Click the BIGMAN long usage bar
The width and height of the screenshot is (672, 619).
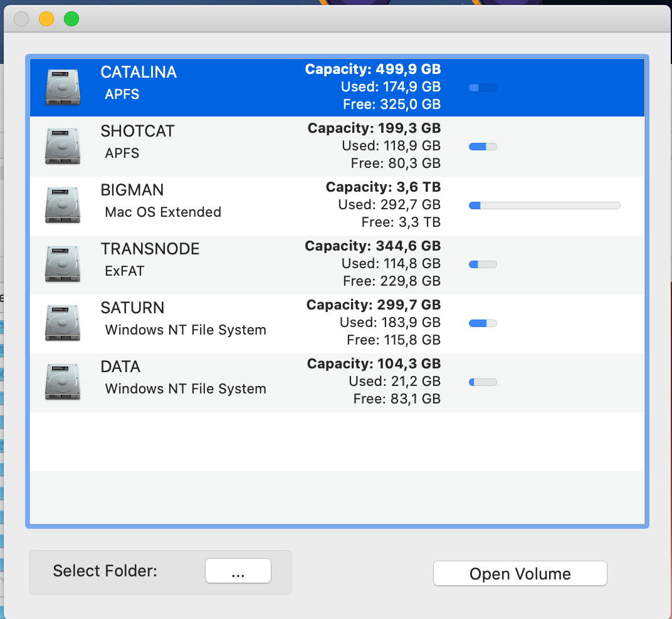coord(544,205)
